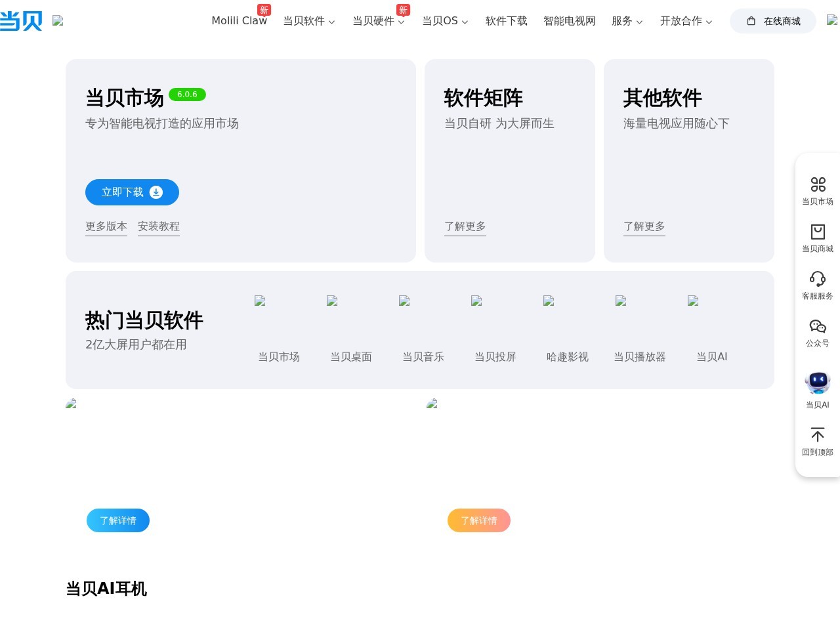
Task: Expand the 当贝软件 dropdown menu
Action: point(309,21)
